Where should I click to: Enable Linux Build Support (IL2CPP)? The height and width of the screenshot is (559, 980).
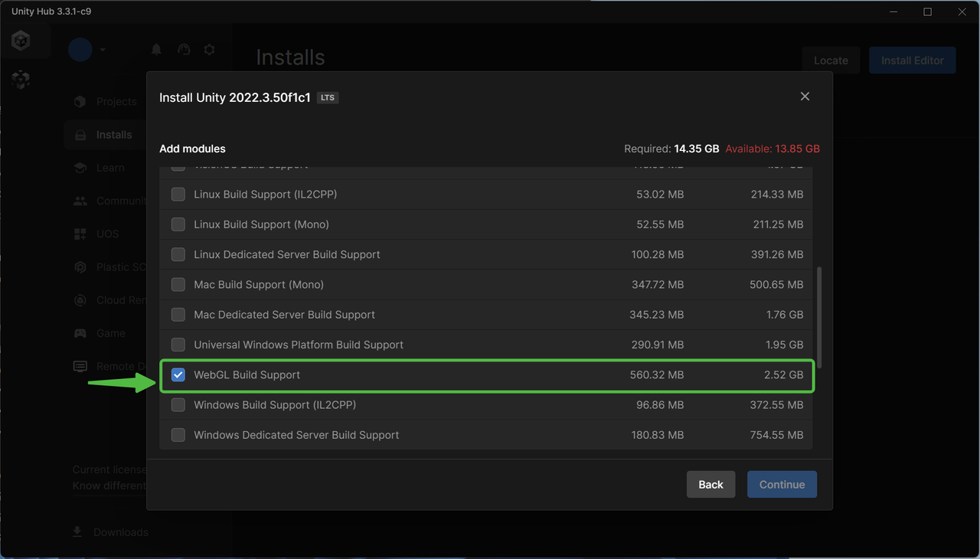coord(178,194)
